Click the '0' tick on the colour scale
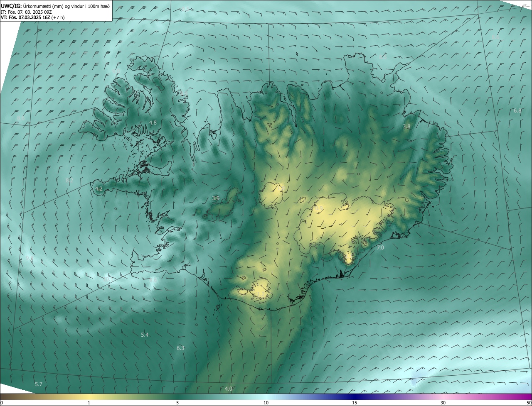The width and height of the screenshot is (532, 406). (x=2, y=403)
